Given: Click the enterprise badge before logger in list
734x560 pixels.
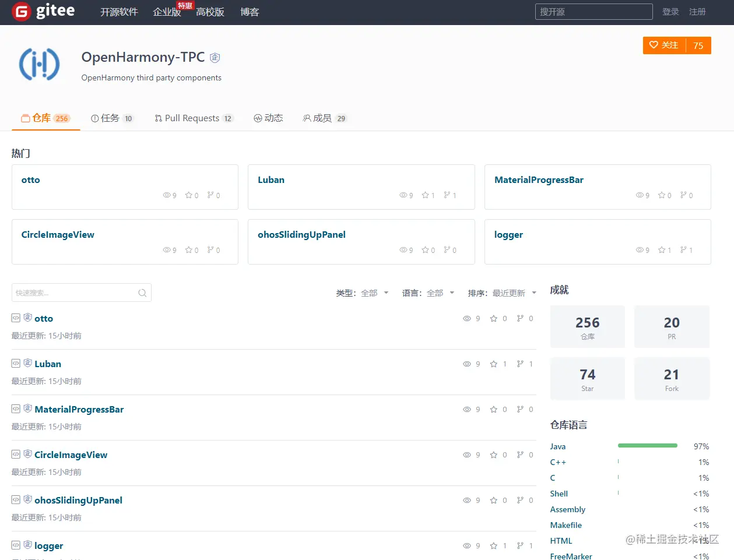Looking at the screenshot, I should [27, 545].
